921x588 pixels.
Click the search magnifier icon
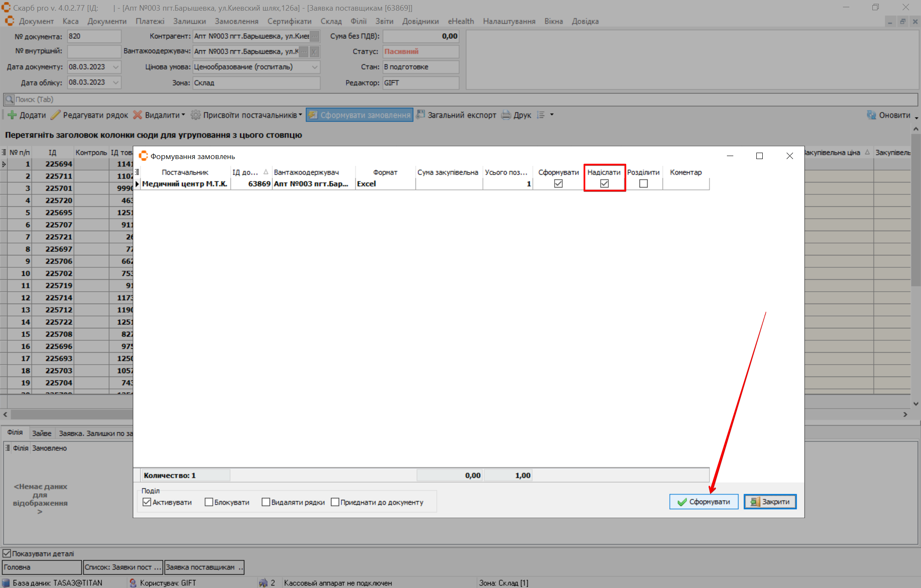pos(9,99)
